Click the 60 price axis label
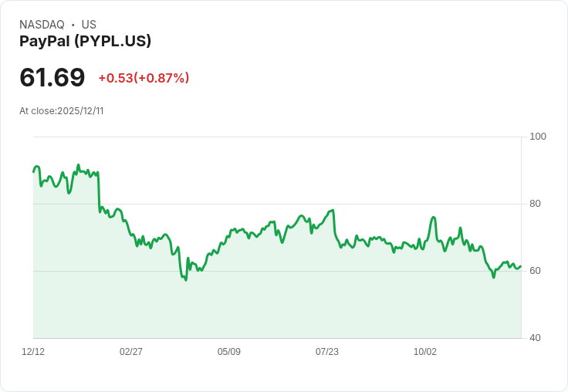Screen dimensions: 568x392 [535, 271]
